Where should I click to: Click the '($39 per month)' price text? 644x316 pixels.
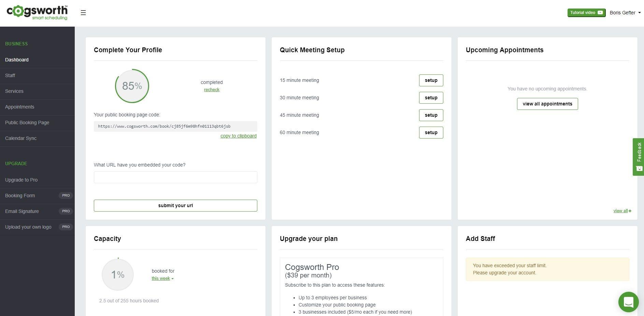(x=308, y=275)
